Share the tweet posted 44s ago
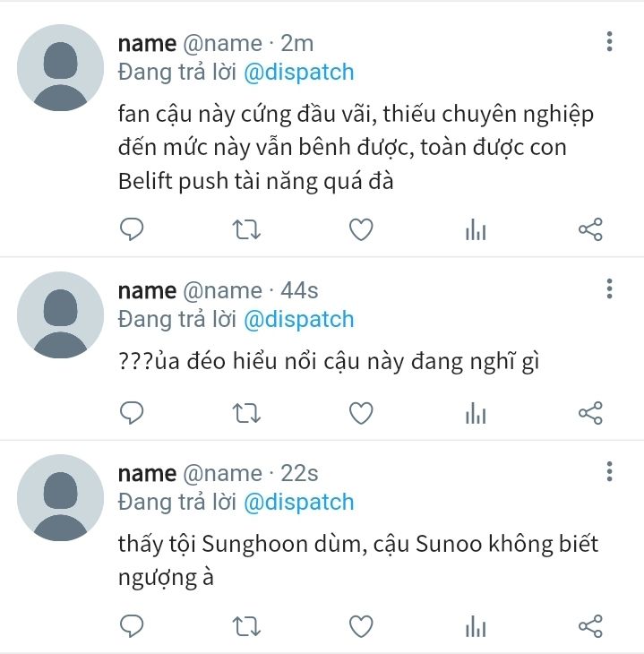 590,413
